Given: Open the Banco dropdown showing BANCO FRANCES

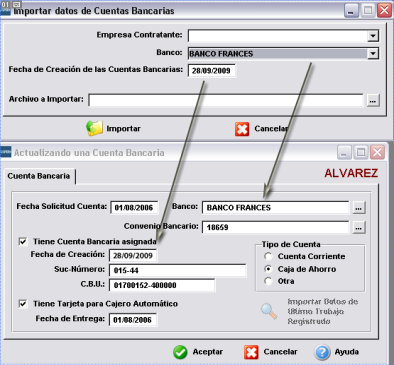Looking at the screenshot, I should click(373, 53).
